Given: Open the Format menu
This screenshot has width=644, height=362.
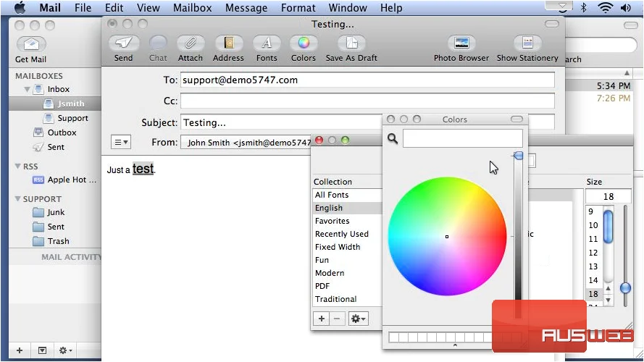Looking at the screenshot, I should (x=298, y=8).
